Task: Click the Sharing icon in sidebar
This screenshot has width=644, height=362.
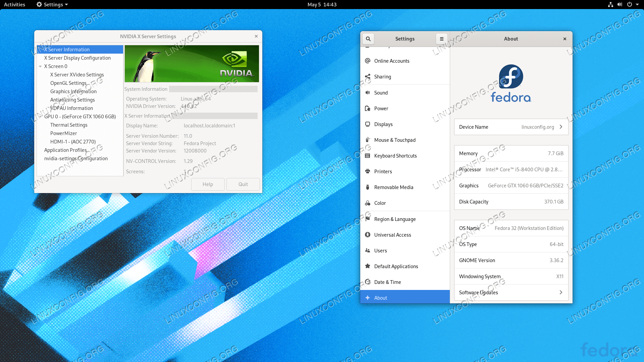Action: [x=368, y=76]
